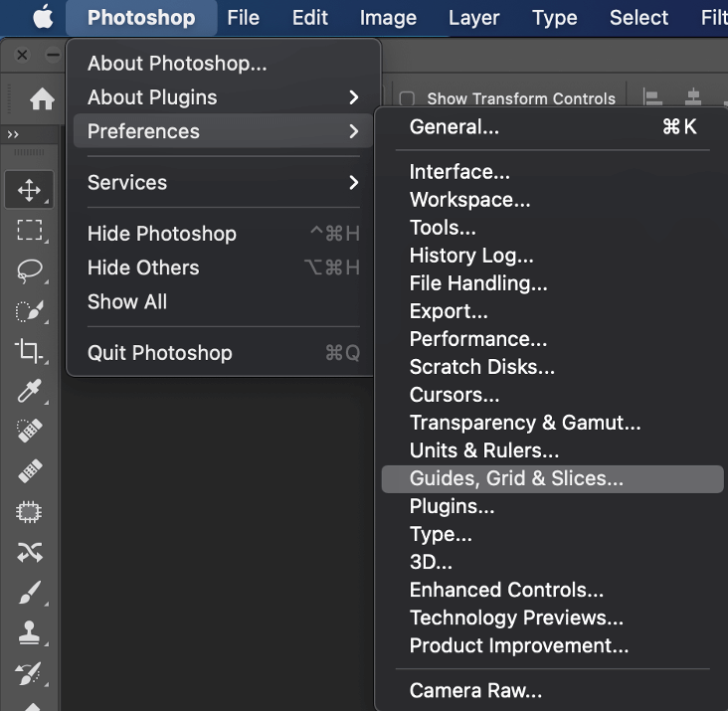This screenshot has width=728, height=711.
Task: Open the Edit menu
Action: pos(309,18)
